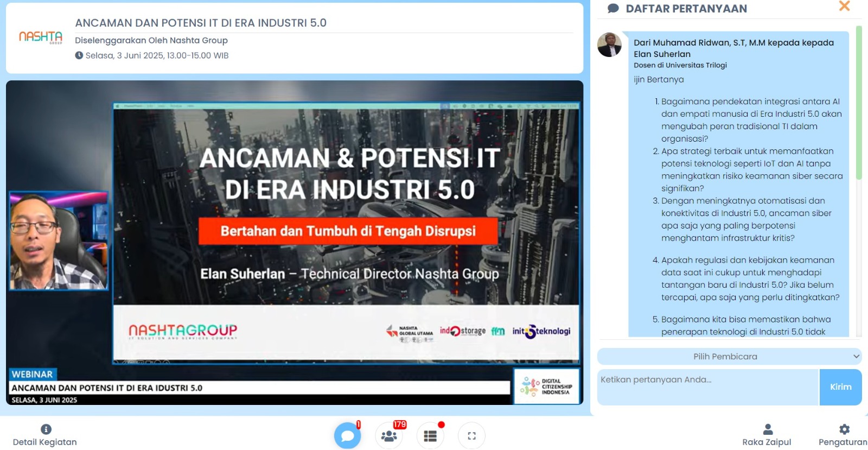
Task: Click the Kirim send button
Action: coord(840,387)
